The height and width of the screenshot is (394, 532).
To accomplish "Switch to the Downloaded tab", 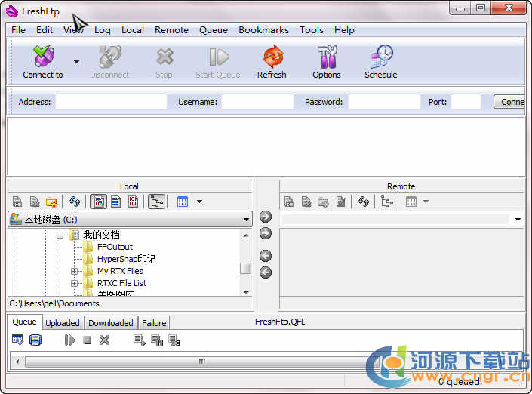I will [110, 323].
